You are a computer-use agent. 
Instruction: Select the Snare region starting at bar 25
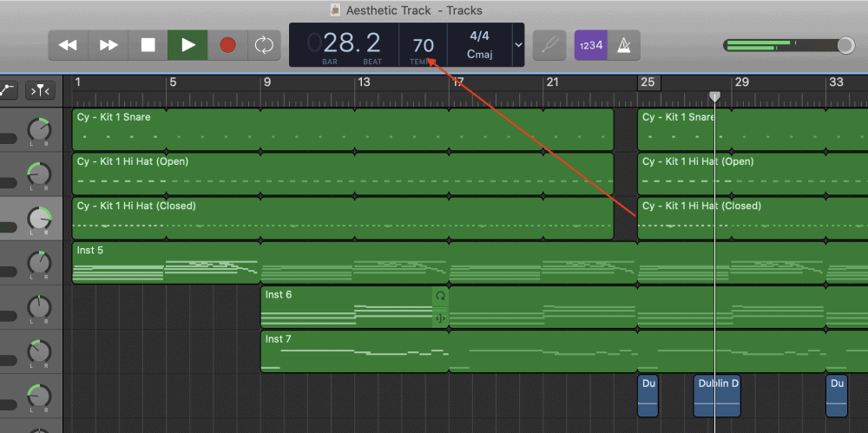click(753, 129)
